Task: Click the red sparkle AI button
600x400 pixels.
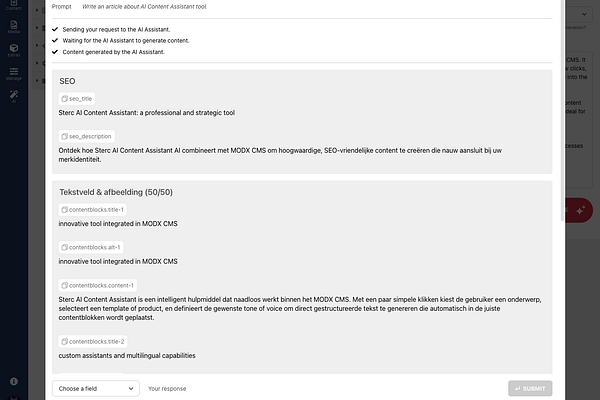Action: 580,210
